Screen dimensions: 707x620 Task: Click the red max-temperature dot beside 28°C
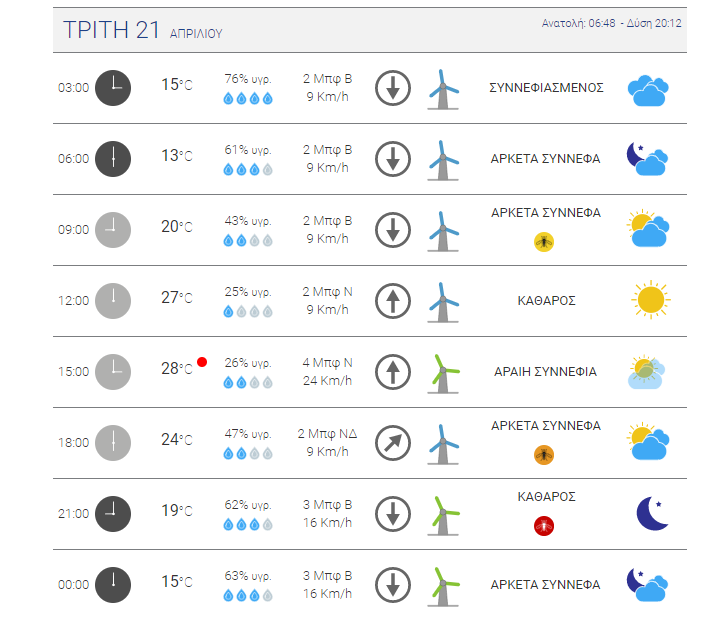point(202,362)
